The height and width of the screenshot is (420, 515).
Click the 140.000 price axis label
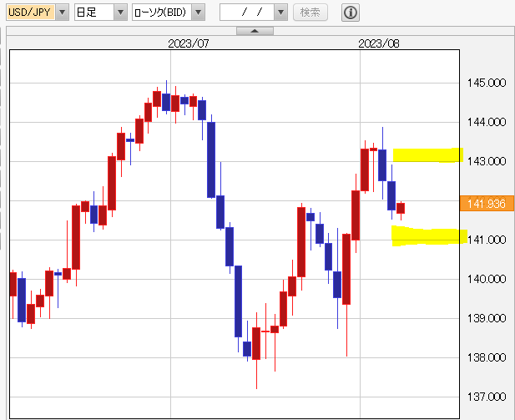click(487, 279)
